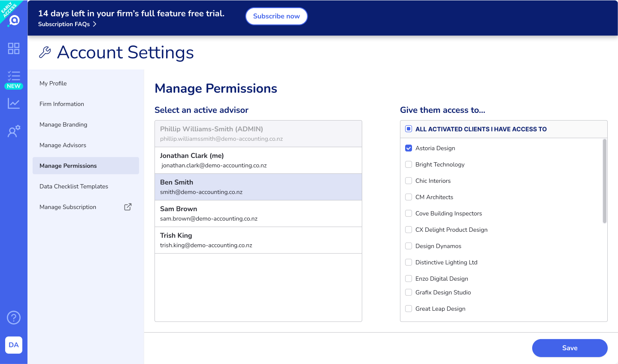Image resolution: width=618 pixels, height=364 pixels.
Task: Open the line chart reports icon
Action: click(x=14, y=103)
